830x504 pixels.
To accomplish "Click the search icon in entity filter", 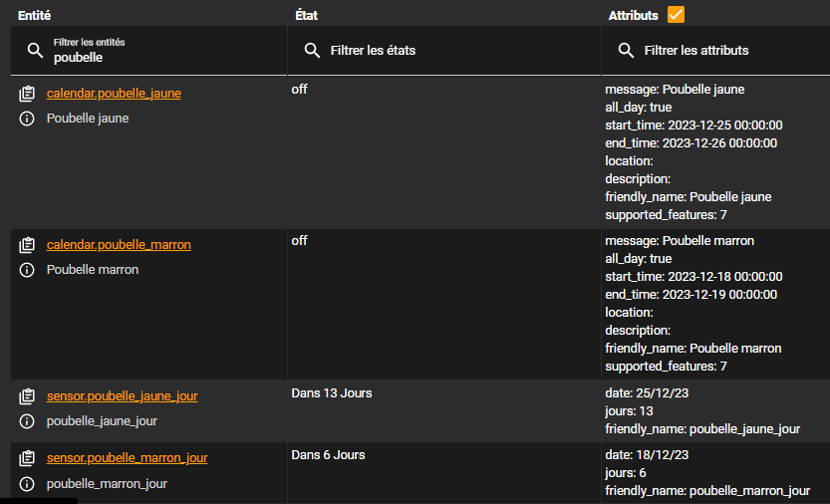I will tap(35, 51).
